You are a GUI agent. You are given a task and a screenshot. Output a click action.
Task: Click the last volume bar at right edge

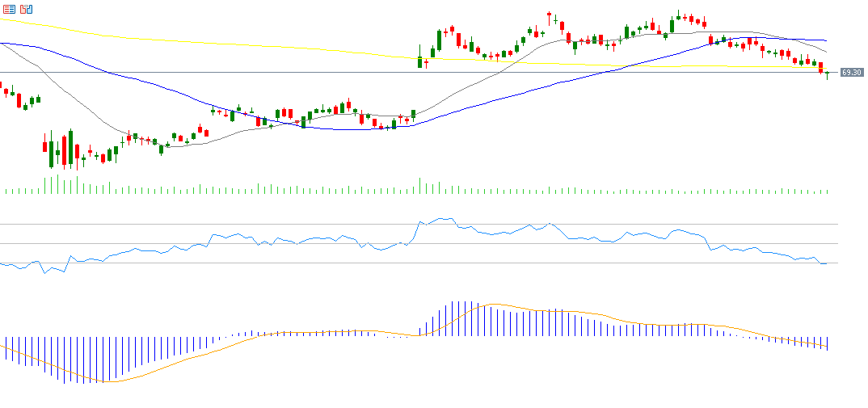(x=828, y=191)
